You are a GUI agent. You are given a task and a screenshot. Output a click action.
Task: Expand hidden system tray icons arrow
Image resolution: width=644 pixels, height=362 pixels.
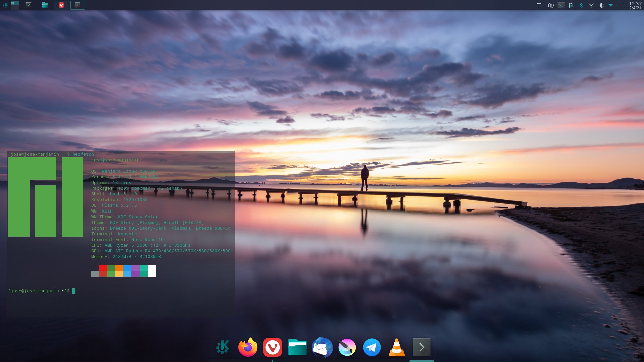tap(611, 5)
